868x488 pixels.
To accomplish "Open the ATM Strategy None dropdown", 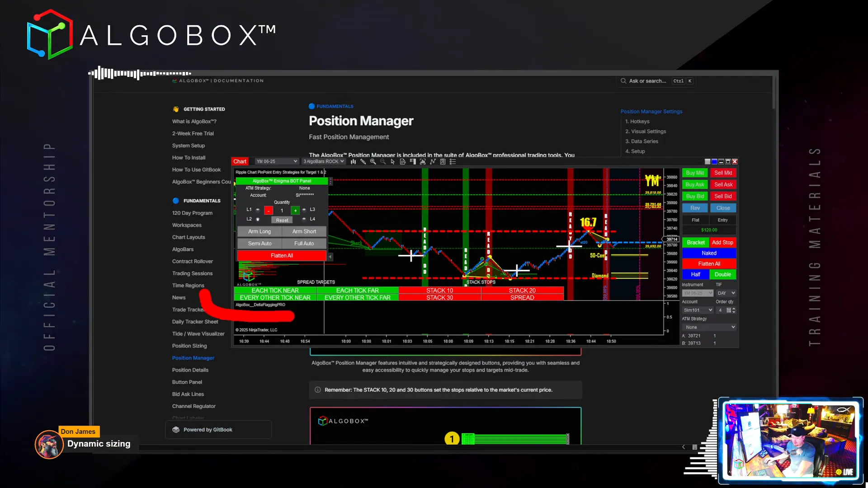I will tap(709, 327).
